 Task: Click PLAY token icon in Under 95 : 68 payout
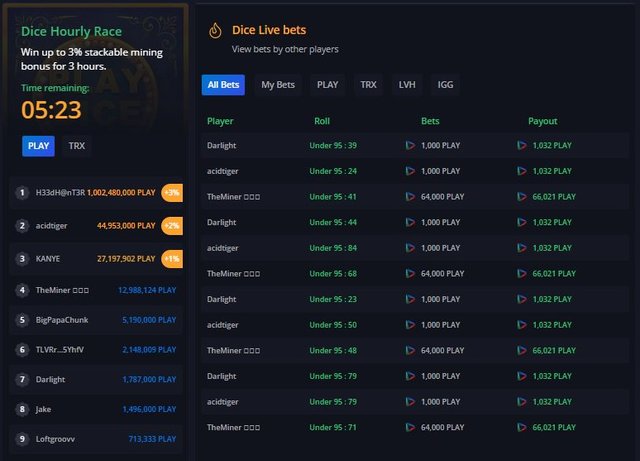click(x=522, y=274)
